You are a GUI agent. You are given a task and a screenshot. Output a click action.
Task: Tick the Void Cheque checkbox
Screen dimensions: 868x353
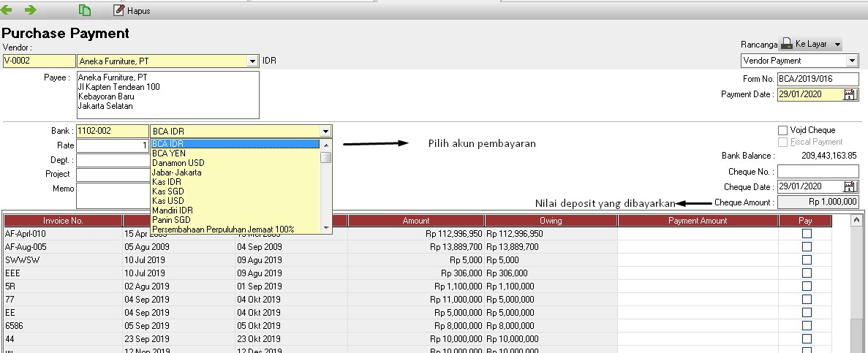pos(783,130)
